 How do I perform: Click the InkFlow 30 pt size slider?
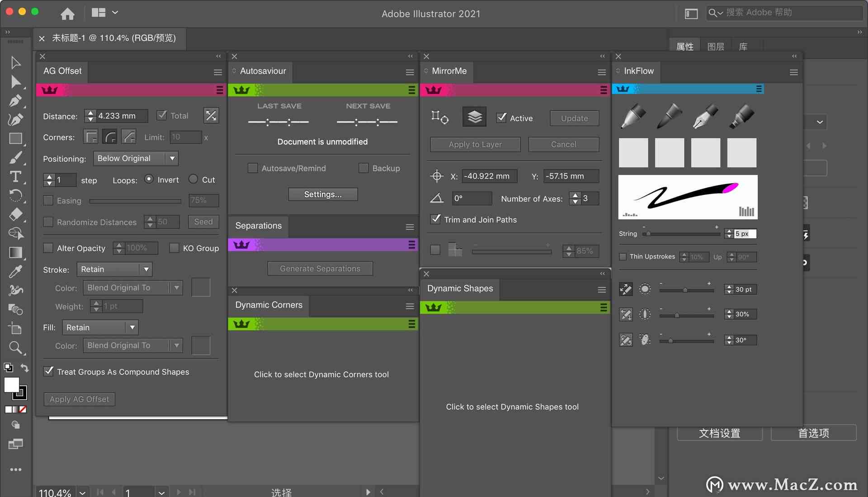[x=686, y=290]
